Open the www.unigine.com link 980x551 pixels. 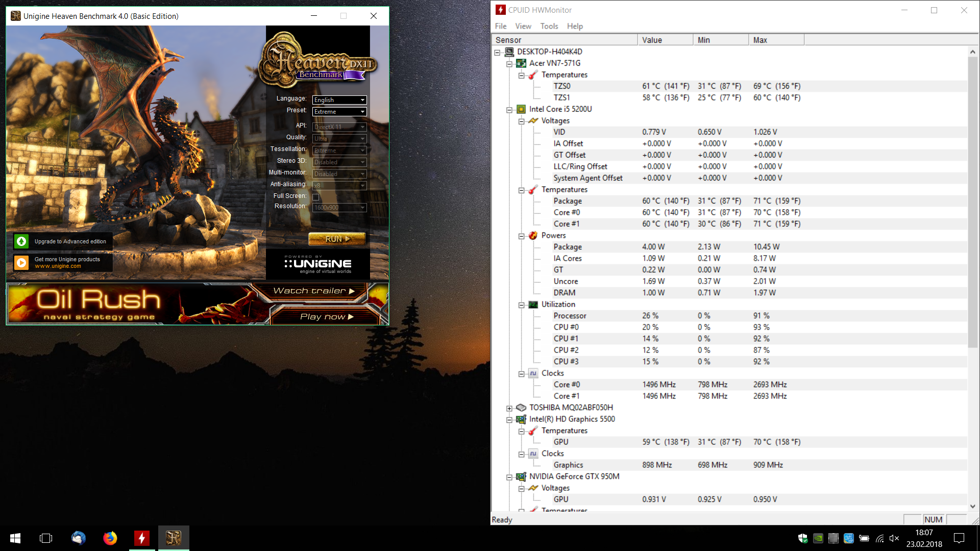58,266
